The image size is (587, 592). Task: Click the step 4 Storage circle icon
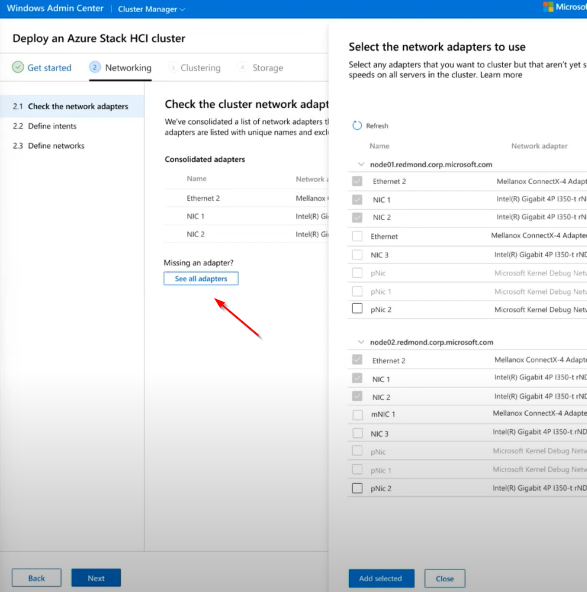[x=242, y=68]
